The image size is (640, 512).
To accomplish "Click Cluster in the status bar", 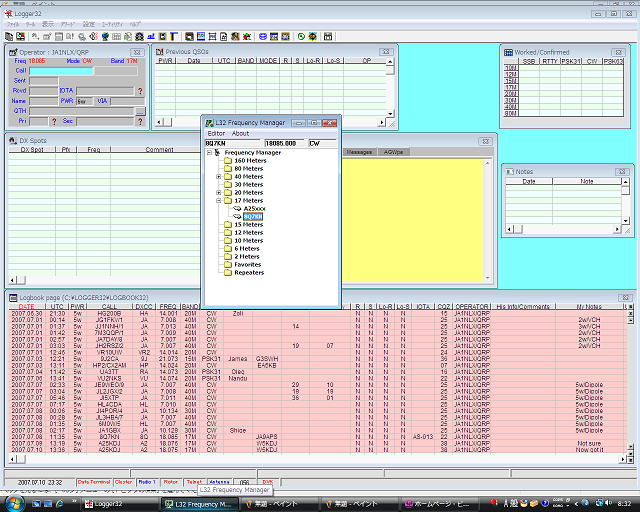I will pos(124,482).
